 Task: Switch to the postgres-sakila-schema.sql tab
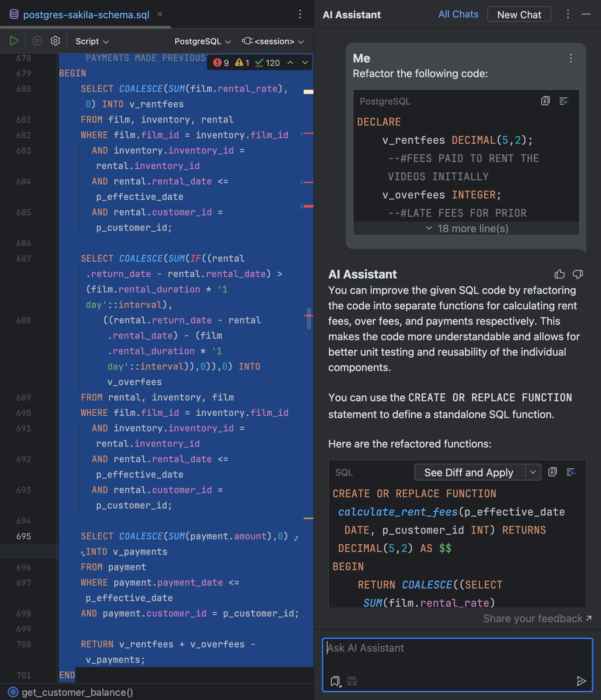(86, 15)
